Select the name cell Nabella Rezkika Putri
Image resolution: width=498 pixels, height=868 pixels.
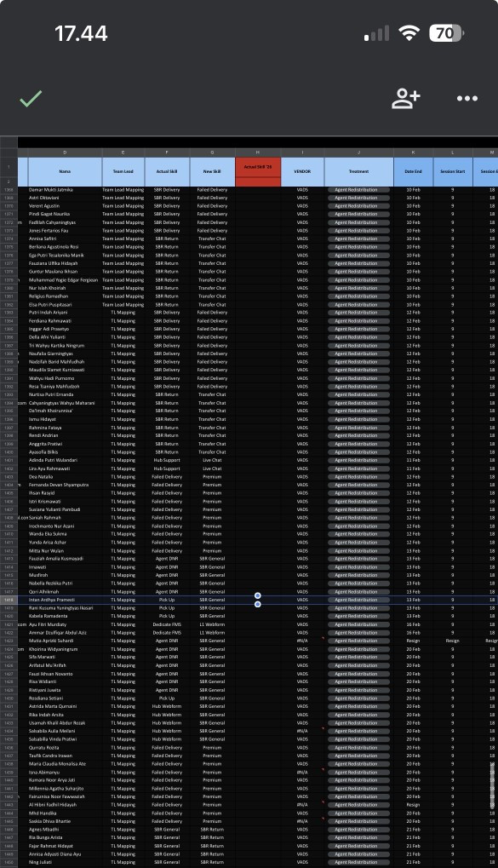coord(65,583)
